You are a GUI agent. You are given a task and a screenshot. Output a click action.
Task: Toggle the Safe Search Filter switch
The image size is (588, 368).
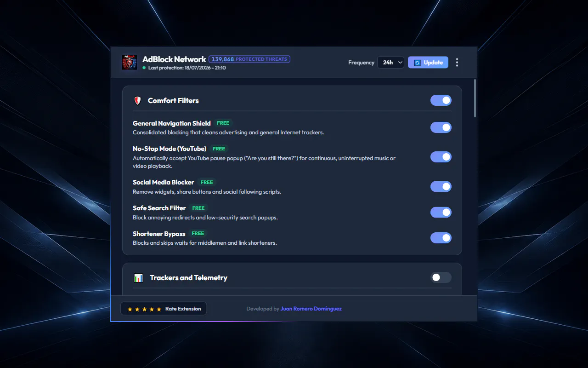coord(441,212)
